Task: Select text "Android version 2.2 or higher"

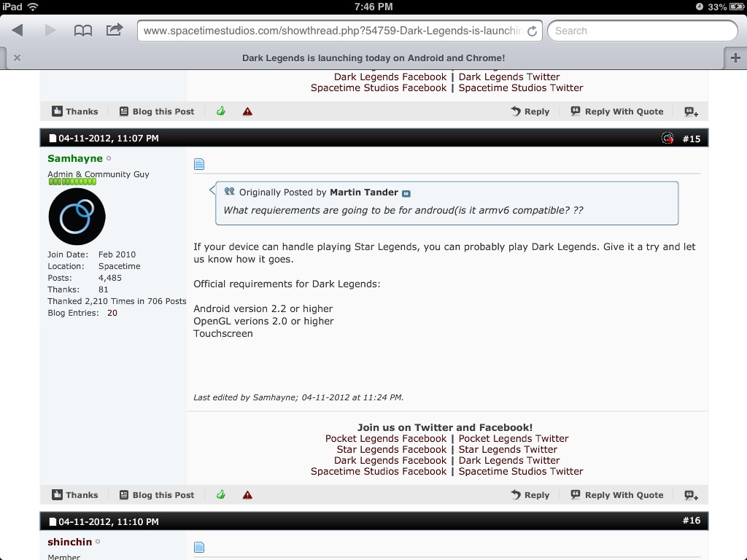Action: click(263, 308)
